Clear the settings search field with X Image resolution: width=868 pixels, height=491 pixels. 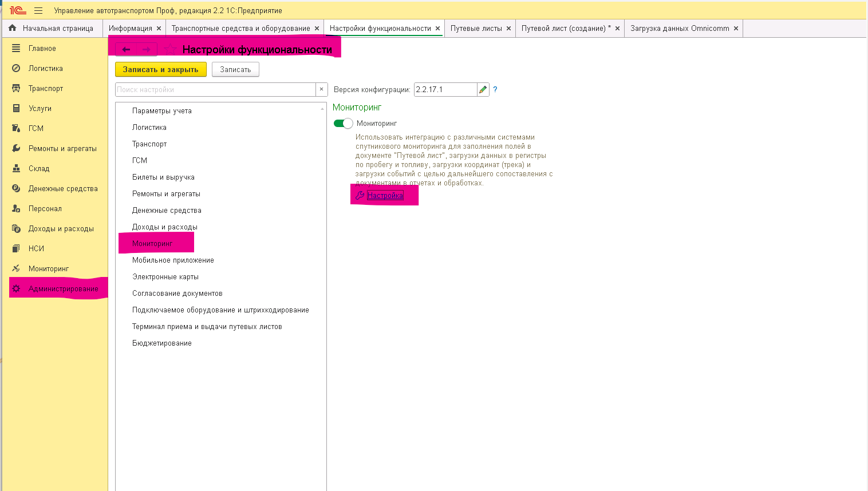(321, 89)
